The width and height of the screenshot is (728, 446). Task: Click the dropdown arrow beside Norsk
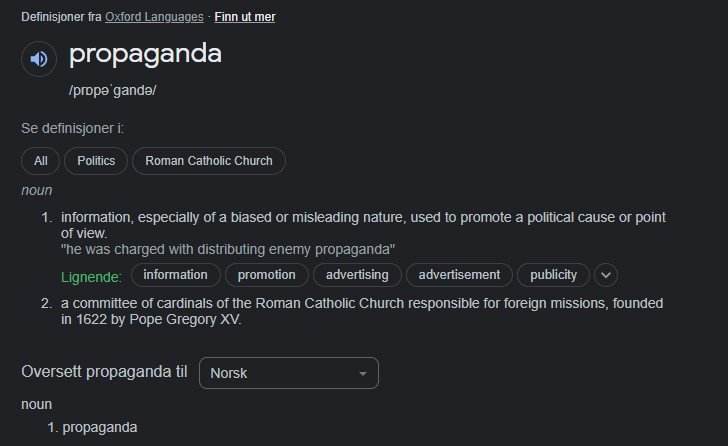pyautogui.click(x=363, y=373)
